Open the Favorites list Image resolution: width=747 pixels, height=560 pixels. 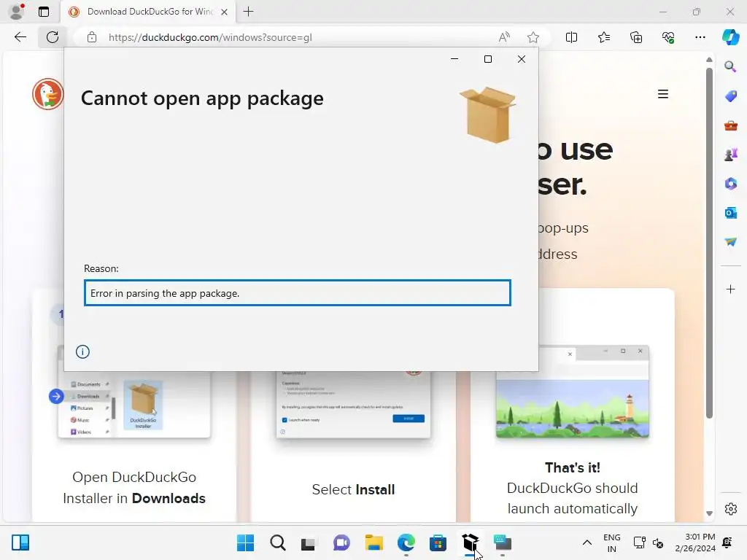click(603, 37)
